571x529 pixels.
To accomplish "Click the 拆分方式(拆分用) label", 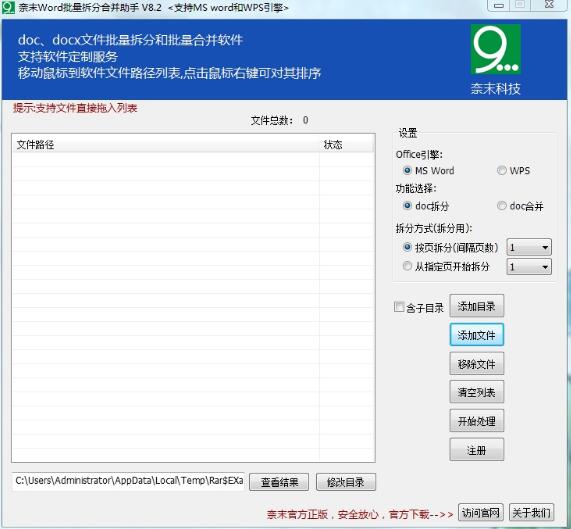I will tap(434, 228).
